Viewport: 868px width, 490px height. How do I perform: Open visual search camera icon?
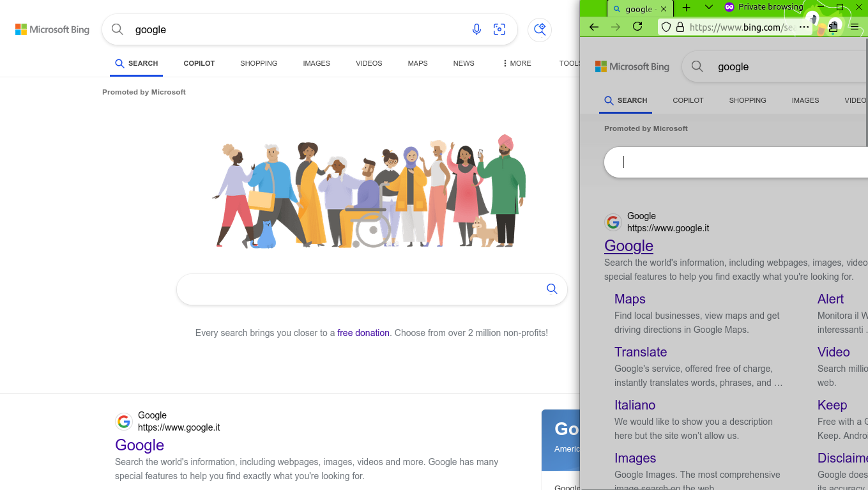[499, 29]
